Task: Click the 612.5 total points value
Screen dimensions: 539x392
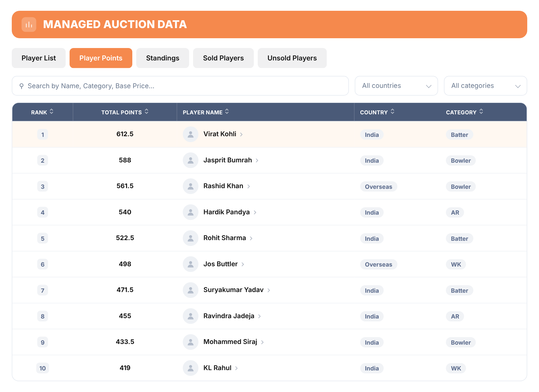Action: (125, 134)
